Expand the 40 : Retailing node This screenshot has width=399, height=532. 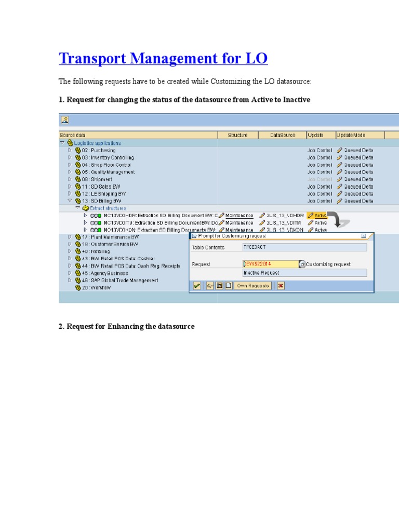click(70, 251)
